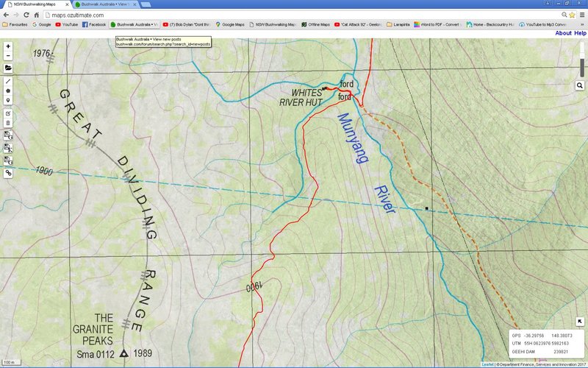Viewport: 588px width, 368px height.
Task: Open a new browser tab
Action: 146,4
